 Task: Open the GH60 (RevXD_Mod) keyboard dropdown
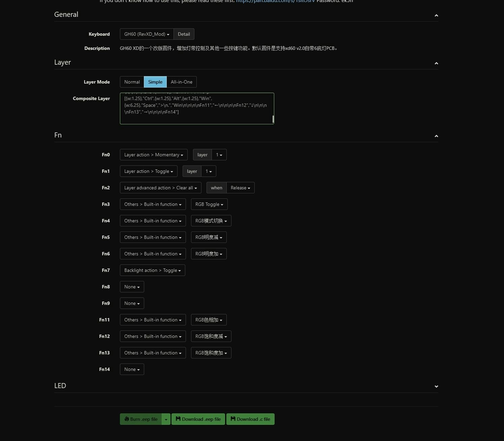coord(147,34)
